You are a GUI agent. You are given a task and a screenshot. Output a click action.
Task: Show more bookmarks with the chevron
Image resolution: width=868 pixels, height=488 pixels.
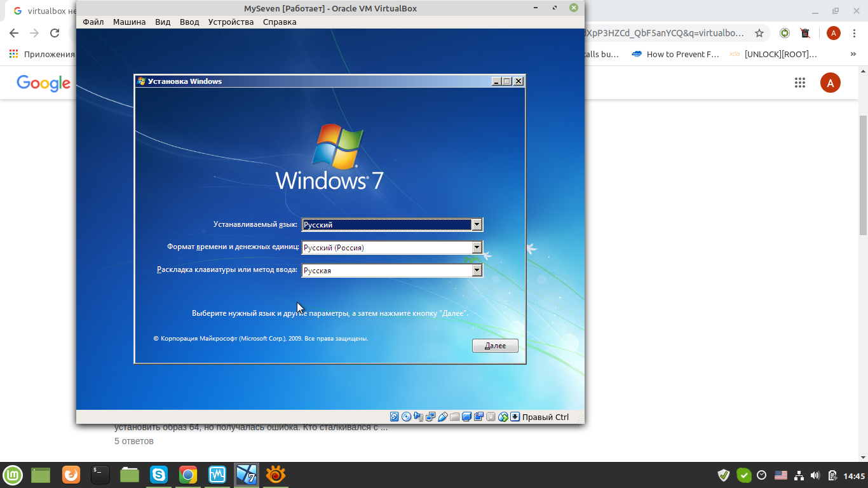point(853,54)
